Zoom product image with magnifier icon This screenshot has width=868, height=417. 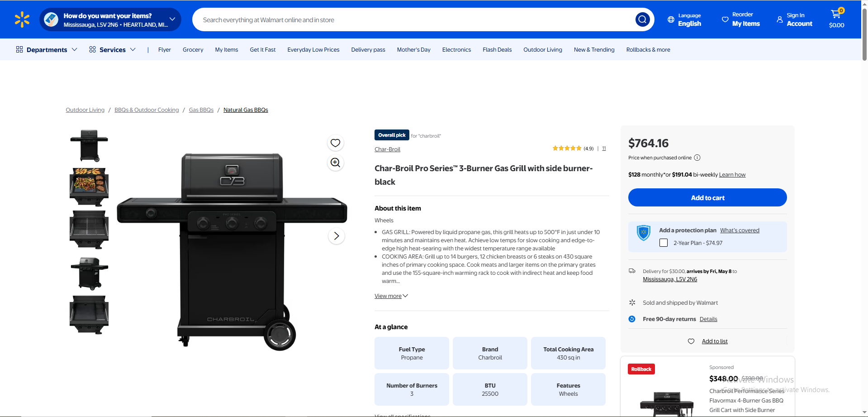pos(335,163)
